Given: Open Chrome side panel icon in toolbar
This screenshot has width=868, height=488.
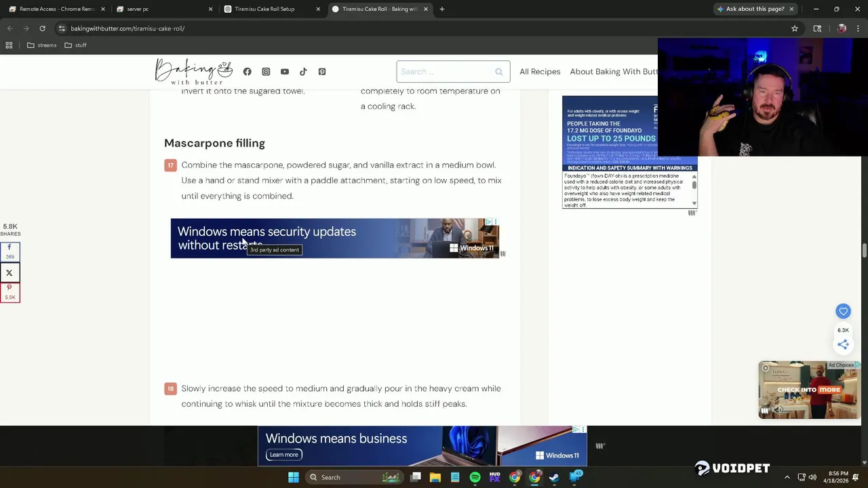Looking at the screenshot, I should pos(817,28).
